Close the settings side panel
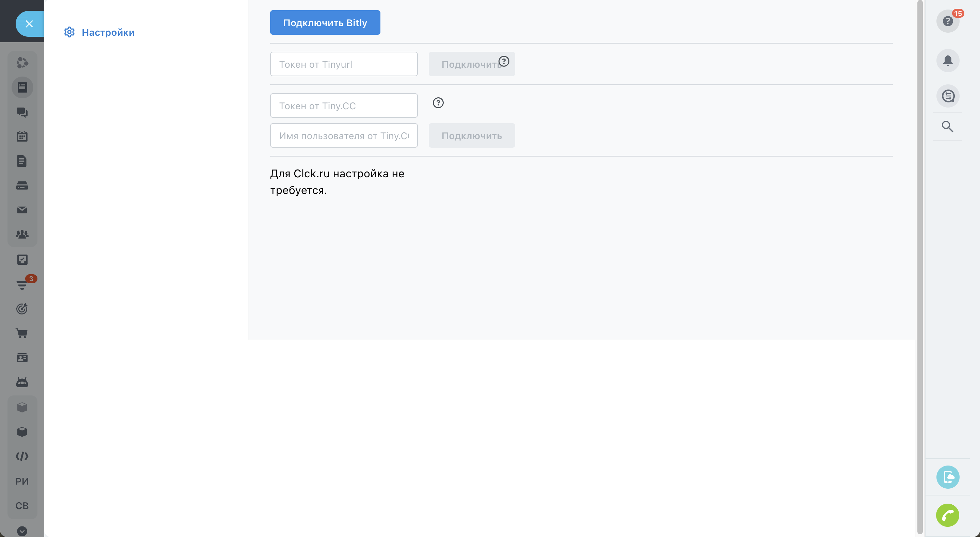Image resolution: width=980 pixels, height=537 pixels. [29, 23]
